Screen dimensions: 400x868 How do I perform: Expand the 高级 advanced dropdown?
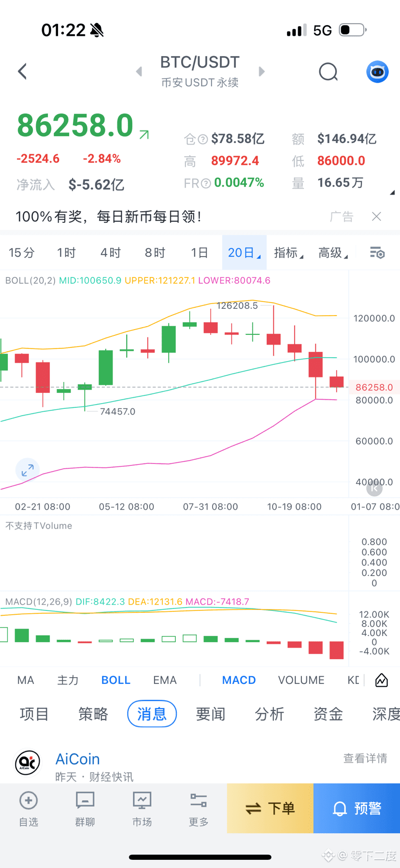tap(333, 253)
